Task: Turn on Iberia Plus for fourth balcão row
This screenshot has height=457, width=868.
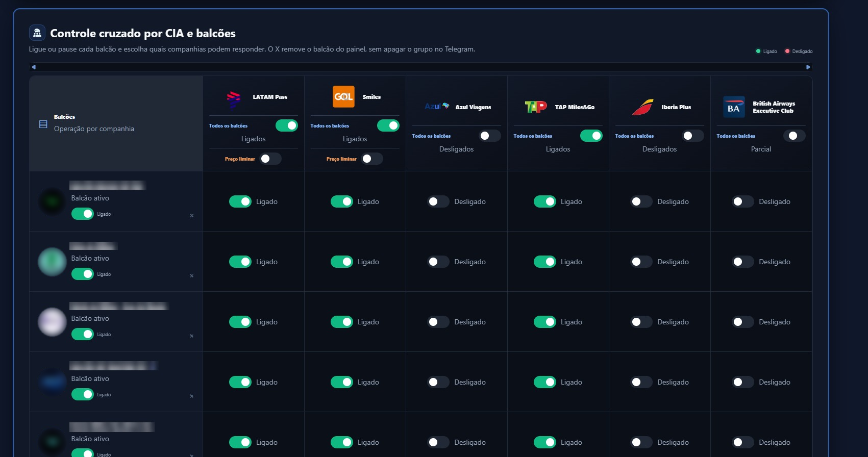Action: [x=641, y=382]
